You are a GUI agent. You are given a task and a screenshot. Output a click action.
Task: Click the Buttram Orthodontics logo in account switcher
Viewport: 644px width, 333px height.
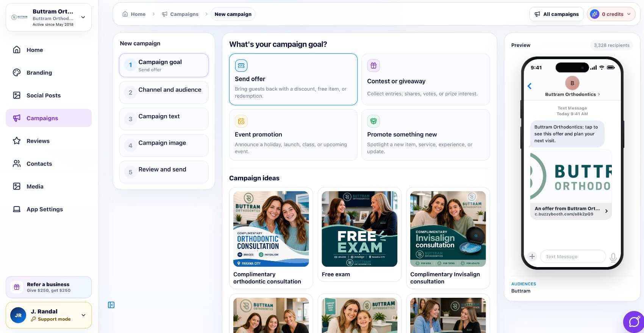click(20, 17)
